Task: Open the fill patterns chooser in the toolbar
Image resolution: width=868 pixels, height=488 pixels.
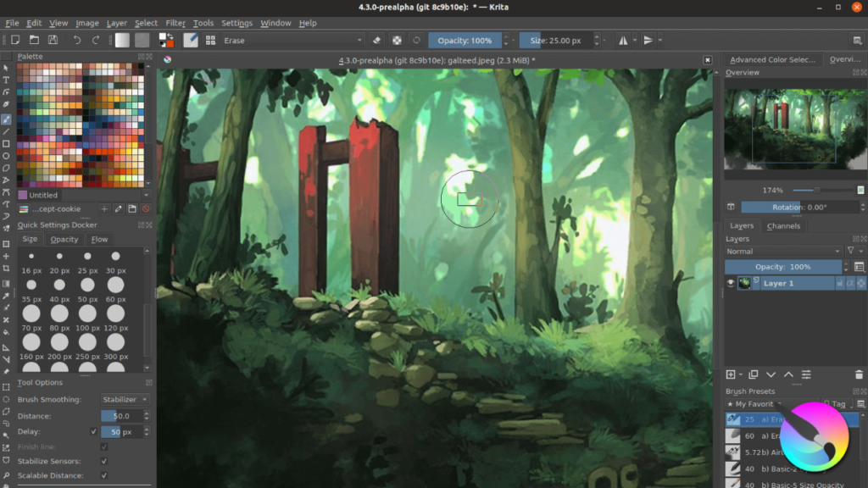Action: tap(142, 40)
